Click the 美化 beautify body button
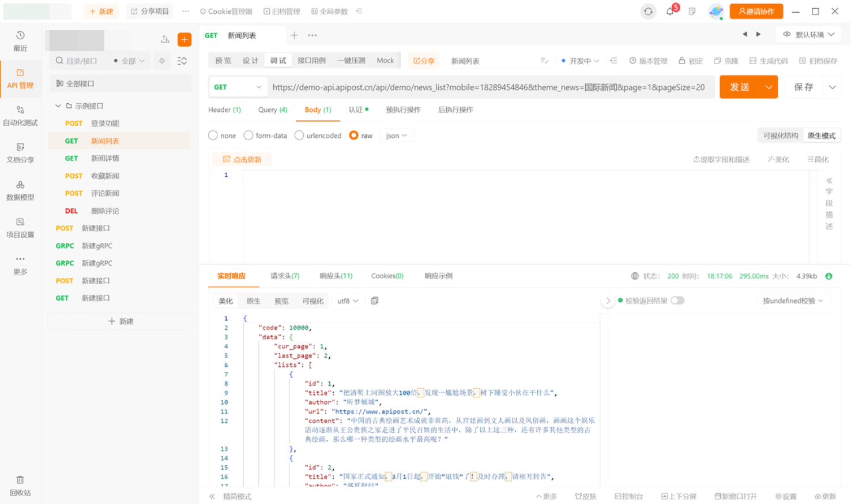851x504 pixels. (x=778, y=159)
